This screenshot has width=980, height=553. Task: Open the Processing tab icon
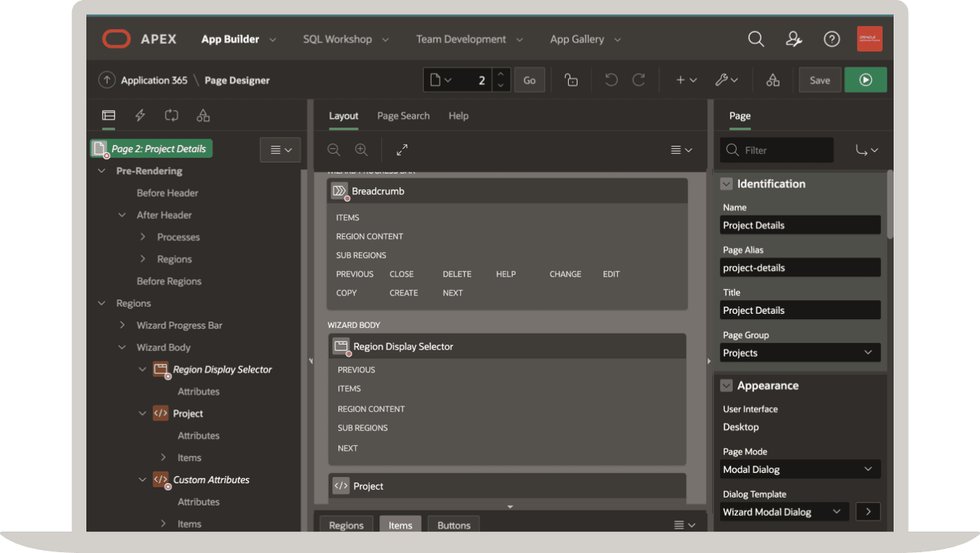point(171,116)
